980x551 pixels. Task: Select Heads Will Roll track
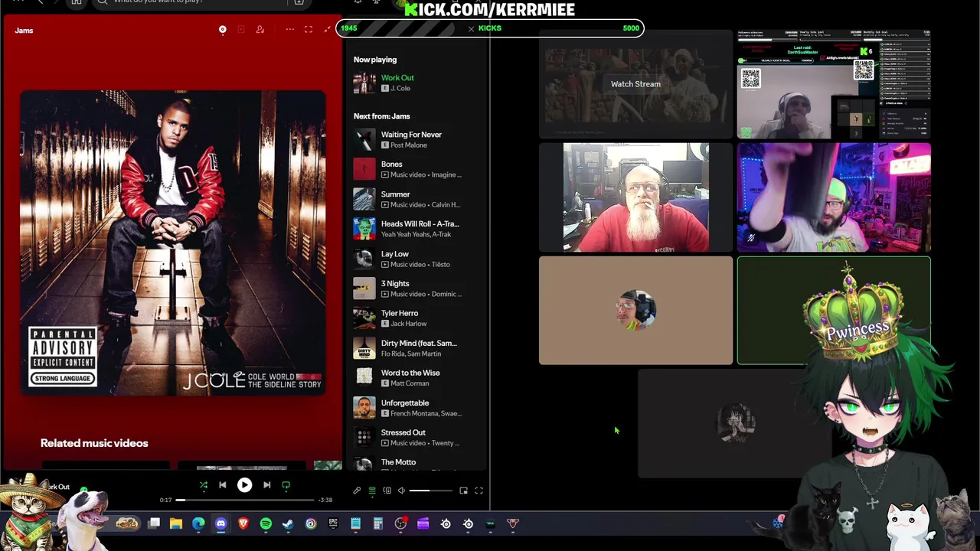tap(420, 224)
